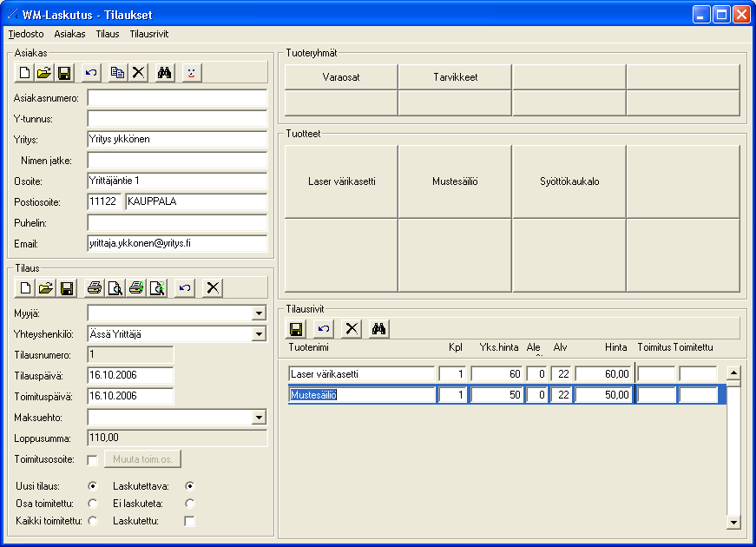This screenshot has width=756, height=547.
Task: Click the Nimen jatke field
Action: (177, 161)
